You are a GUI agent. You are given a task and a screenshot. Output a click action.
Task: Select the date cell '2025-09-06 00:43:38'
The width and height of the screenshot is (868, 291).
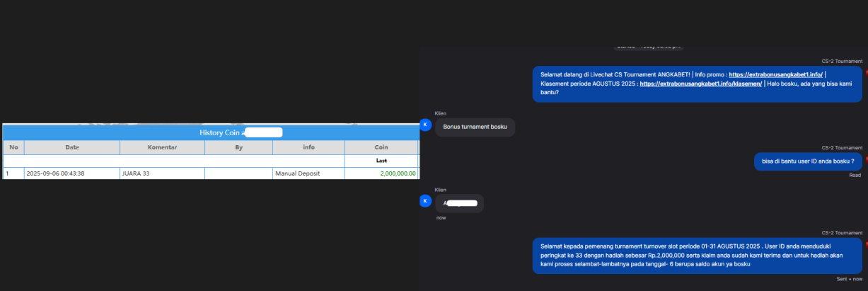click(72, 173)
